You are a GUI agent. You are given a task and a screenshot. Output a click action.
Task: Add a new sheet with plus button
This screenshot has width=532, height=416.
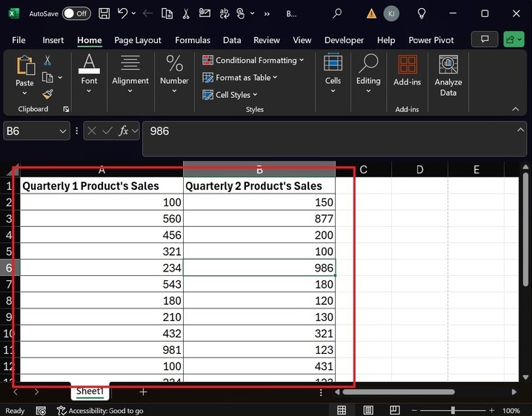click(x=143, y=392)
